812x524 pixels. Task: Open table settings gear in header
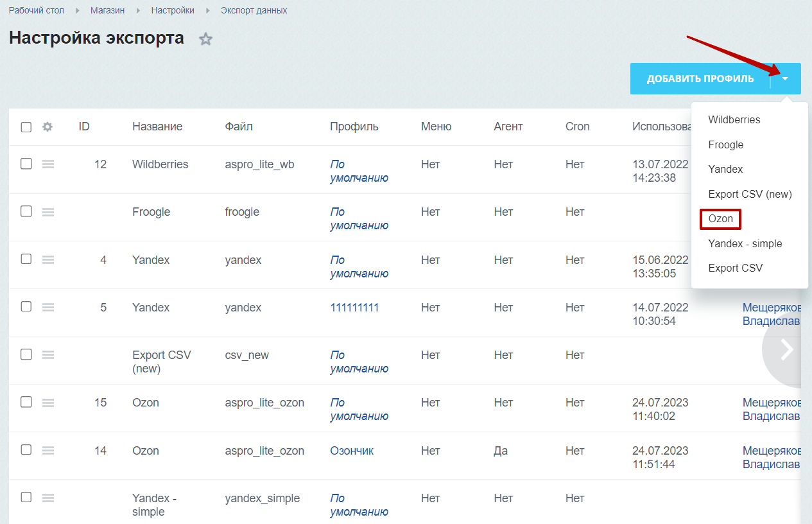pos(47,127)
